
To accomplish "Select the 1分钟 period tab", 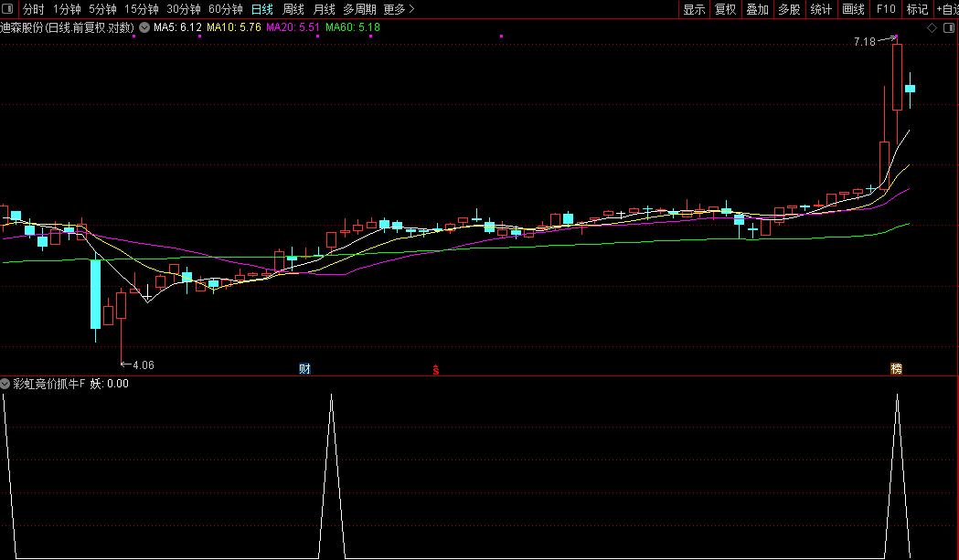I will pos(67,9).
